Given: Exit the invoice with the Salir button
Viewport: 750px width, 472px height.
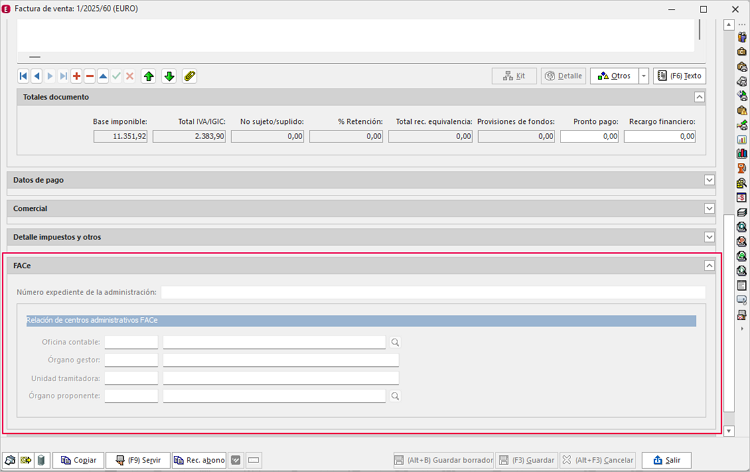Looking at the screenshot, I should point(666,460).
